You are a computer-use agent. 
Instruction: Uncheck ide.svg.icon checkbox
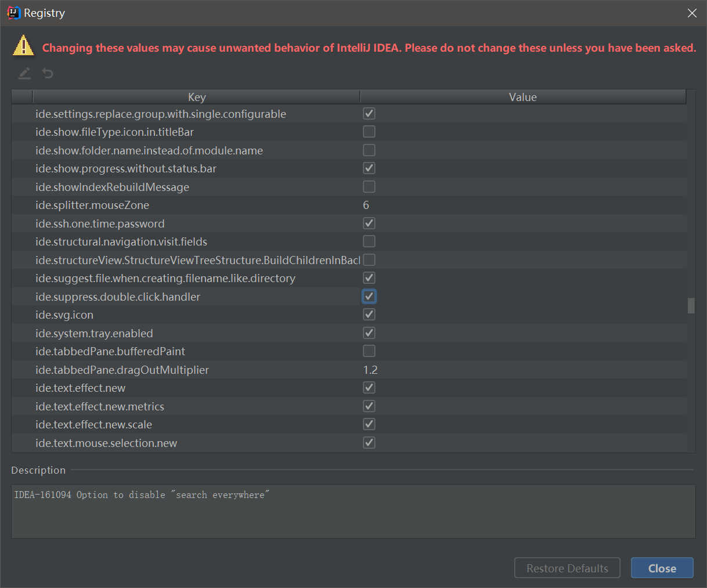[369, 315]
